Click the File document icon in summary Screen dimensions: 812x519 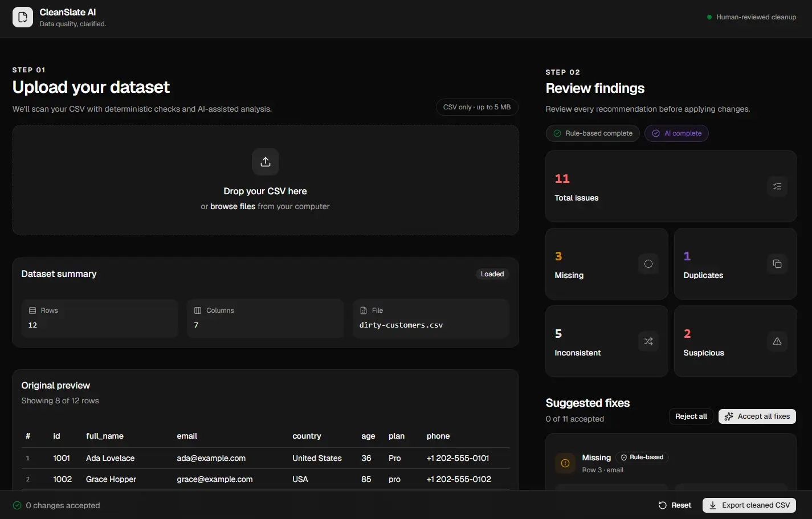click(364, 310)
